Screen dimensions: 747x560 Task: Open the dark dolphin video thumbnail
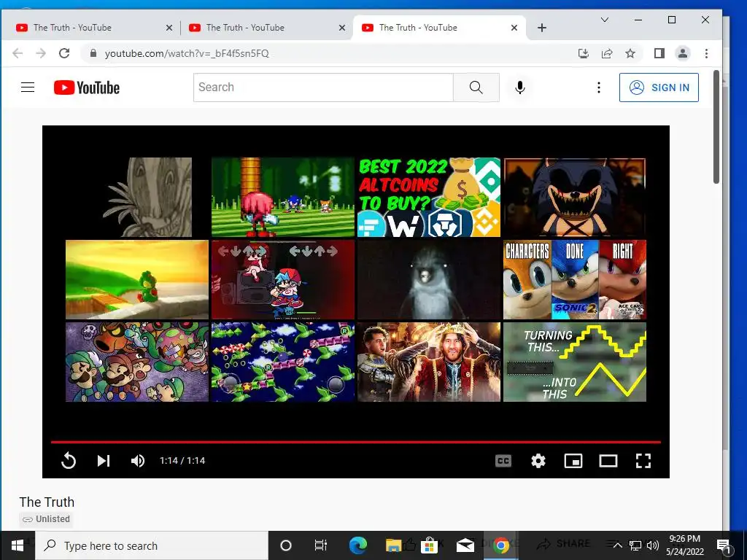click(x=429, y=279)
